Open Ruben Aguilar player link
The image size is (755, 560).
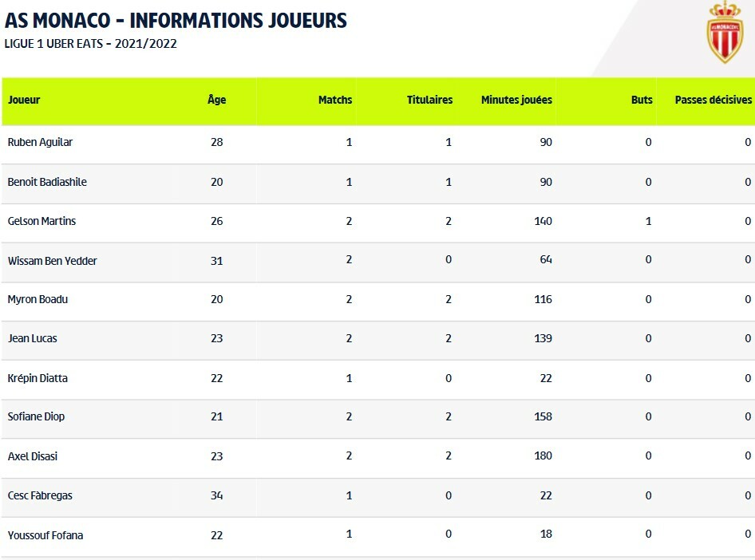(x=40, y=143)
